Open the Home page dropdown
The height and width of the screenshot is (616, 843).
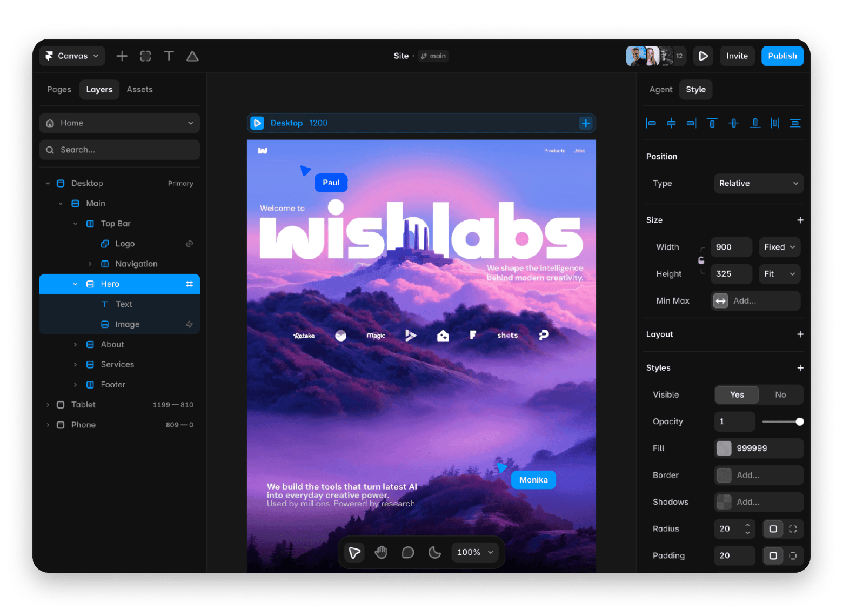click(119, 123)
